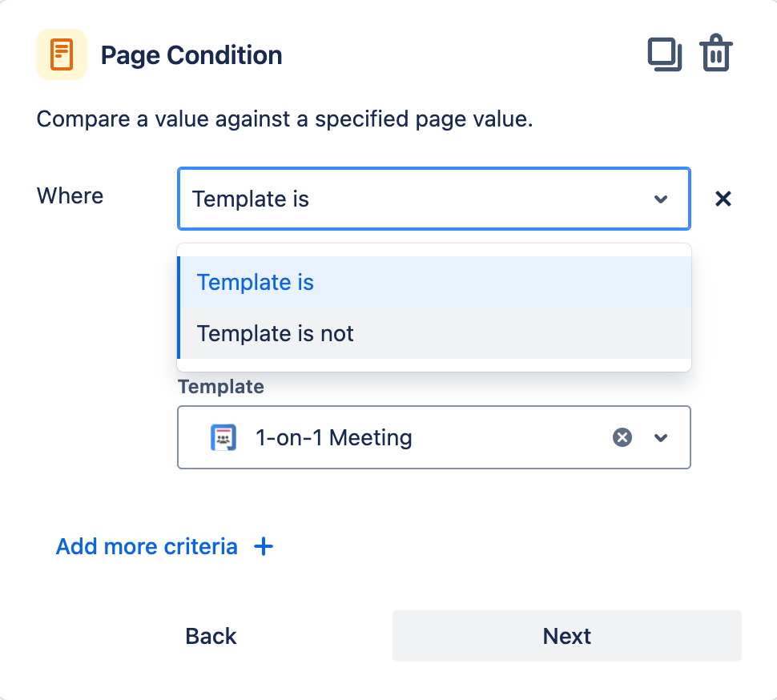Select the "Template is" option
The width and height of the screenshot is (777, 700).
(x=256, y=283)
